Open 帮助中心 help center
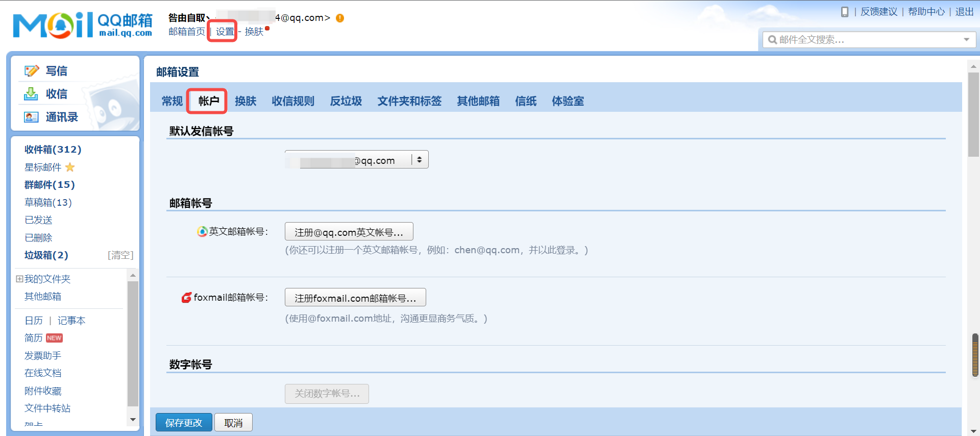 tap(926, 12)
